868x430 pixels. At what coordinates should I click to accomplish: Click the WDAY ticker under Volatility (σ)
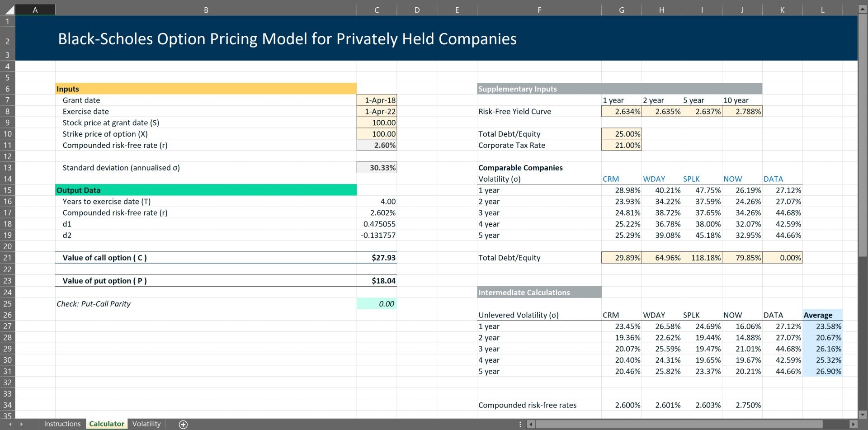point(654,179)
